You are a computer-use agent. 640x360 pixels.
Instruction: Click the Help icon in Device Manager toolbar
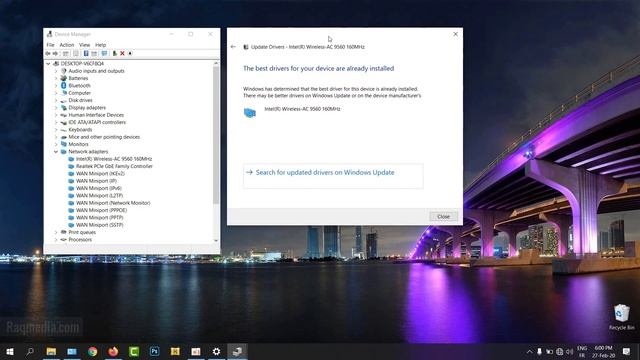(86, 53)
